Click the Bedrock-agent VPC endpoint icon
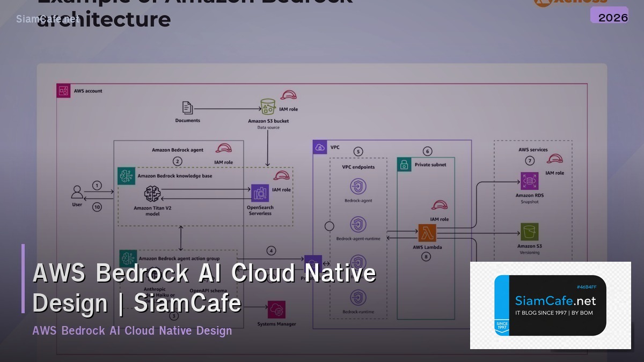The image size is (644, 362). click(x=358, y=186)
